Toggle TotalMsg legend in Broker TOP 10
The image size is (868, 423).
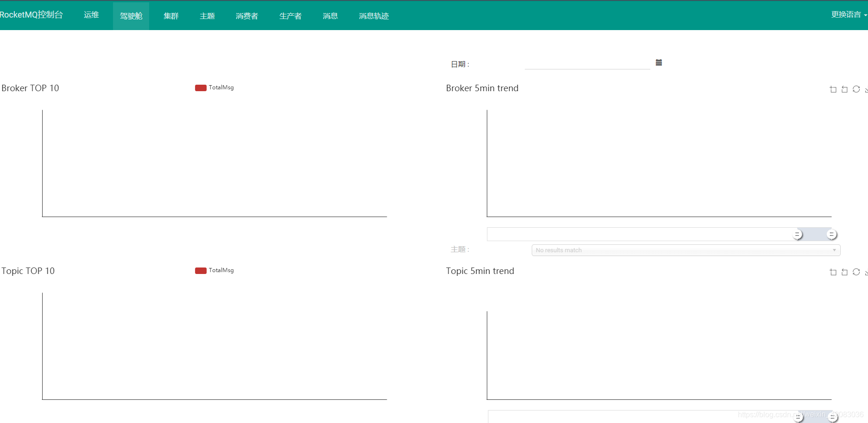click(x=214, y=87)
